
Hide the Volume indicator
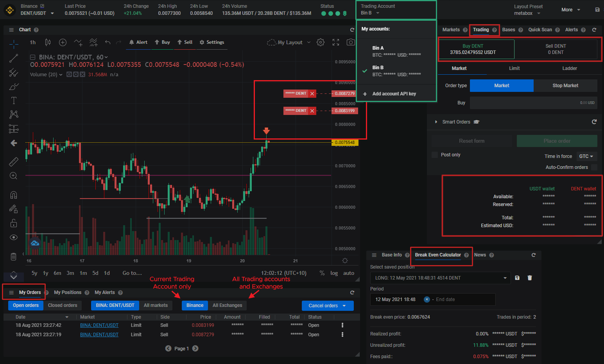point(69,74)
